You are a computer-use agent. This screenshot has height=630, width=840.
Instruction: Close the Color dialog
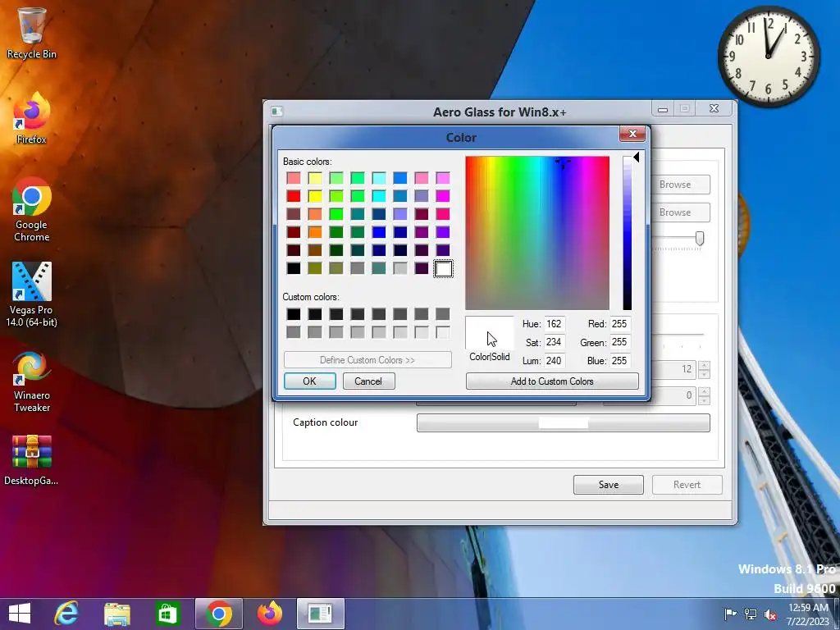click(x=632, y=134)
